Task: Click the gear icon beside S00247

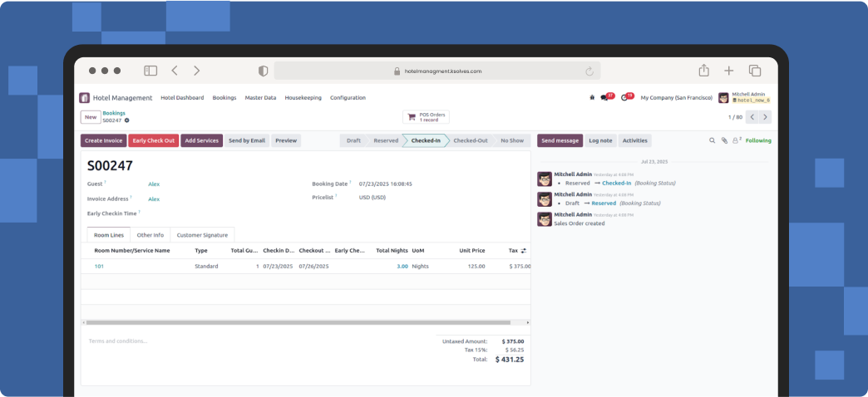Action: point(127,120)
